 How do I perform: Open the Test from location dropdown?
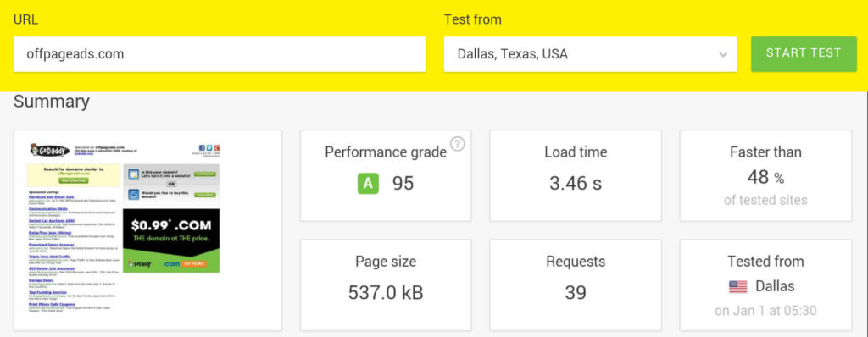[590, 54]
